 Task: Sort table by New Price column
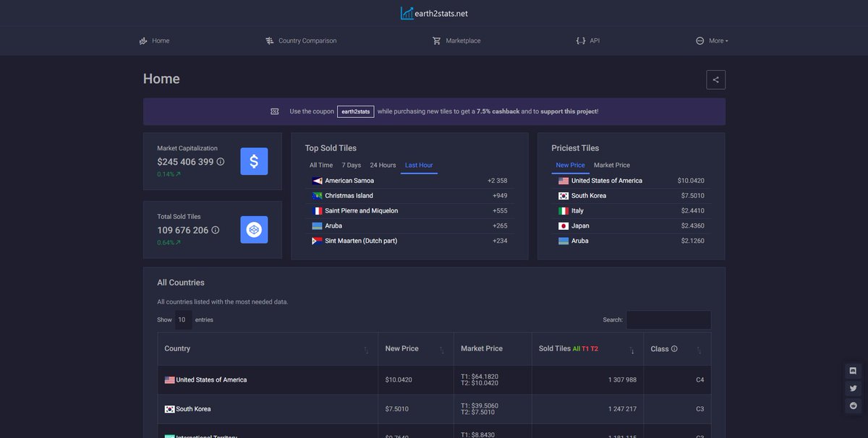(416, 348)
